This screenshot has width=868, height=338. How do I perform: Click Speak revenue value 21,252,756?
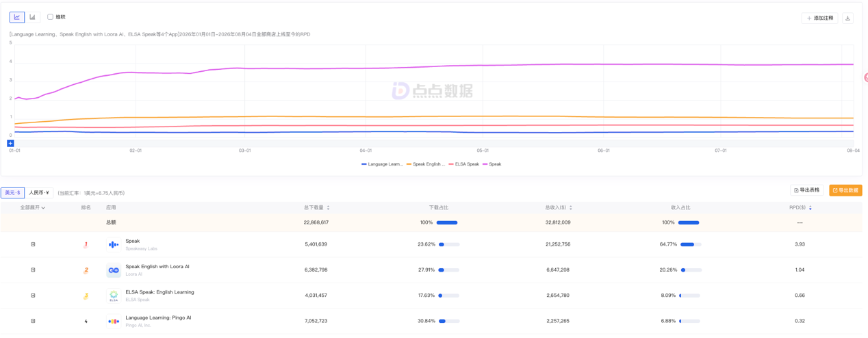pos(558,244)
